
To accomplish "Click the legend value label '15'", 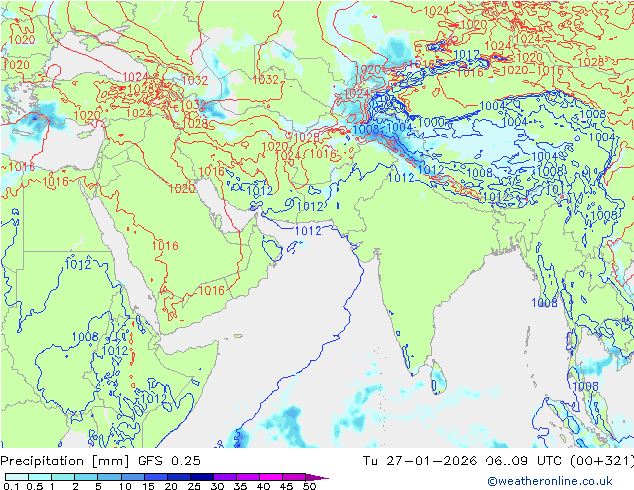I will pos(148,486).
